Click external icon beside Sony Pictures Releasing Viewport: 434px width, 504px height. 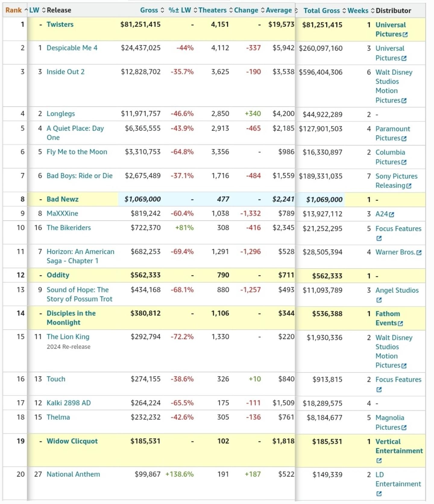coord(409,186)
